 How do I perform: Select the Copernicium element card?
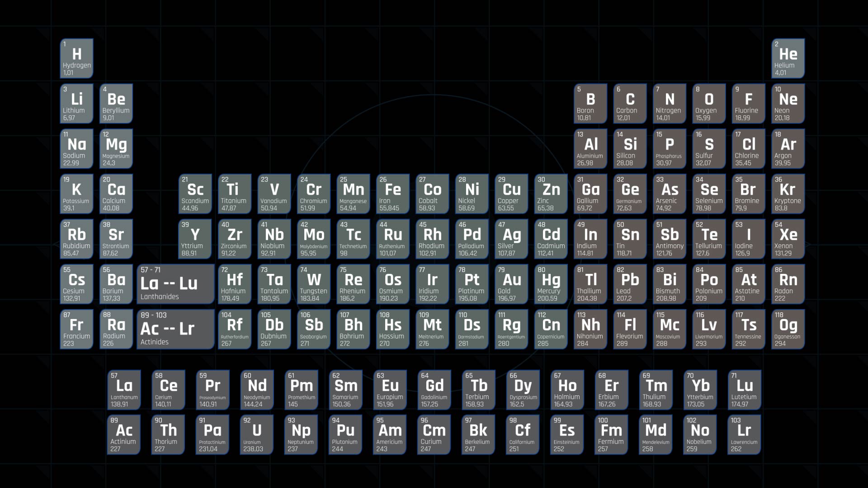[551, 329]
